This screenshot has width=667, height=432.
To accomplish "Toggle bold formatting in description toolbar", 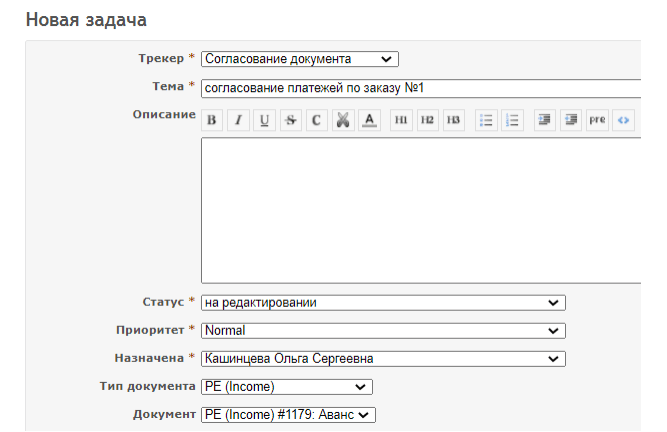I will (212, 121).
